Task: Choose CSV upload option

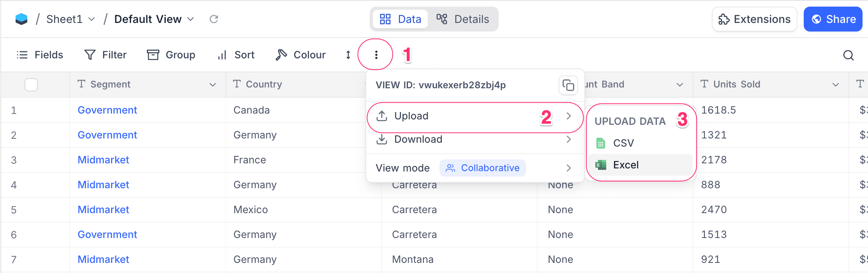Action: [x=623, y=143]
